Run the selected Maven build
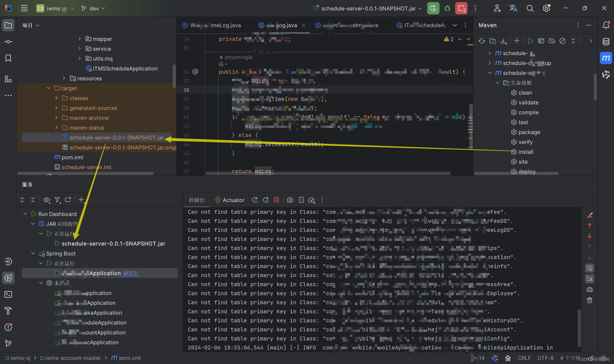 click(x=530, y=41)
